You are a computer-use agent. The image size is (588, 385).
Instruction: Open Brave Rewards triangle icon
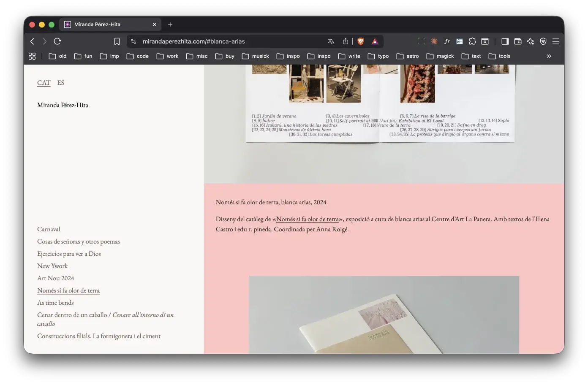pyautogui.click(x=375, y=41)
